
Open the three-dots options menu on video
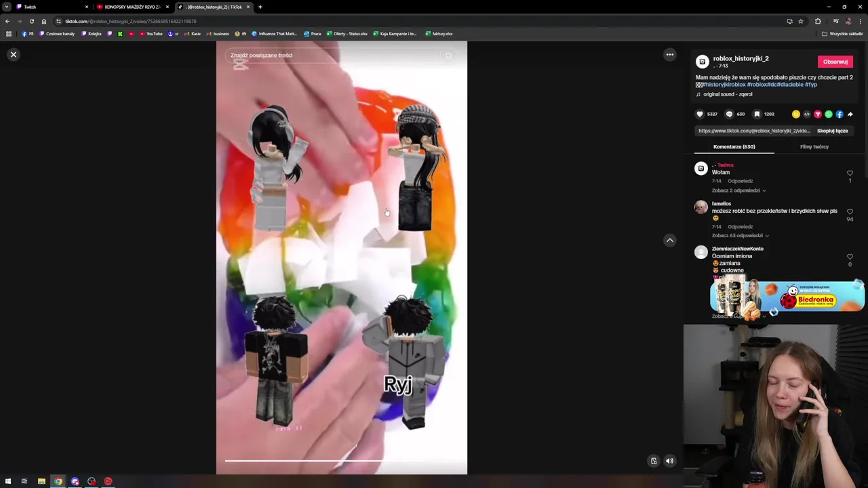[669, 54]
